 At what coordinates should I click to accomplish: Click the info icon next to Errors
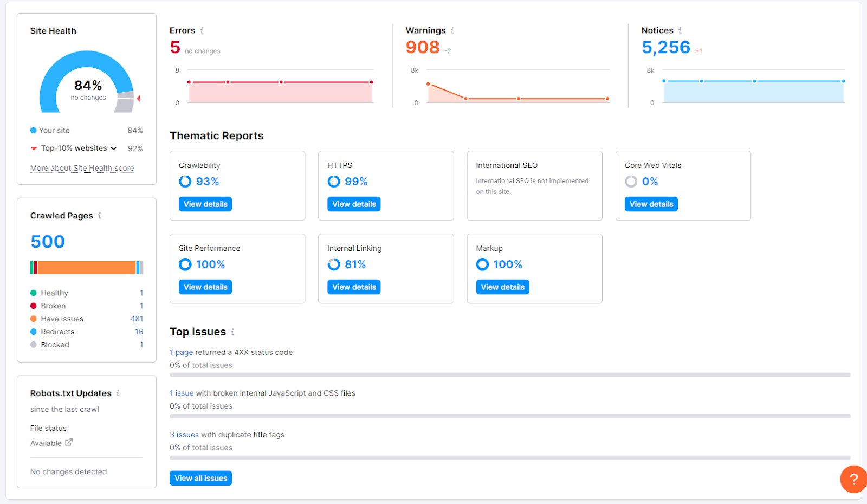point(202,30)
